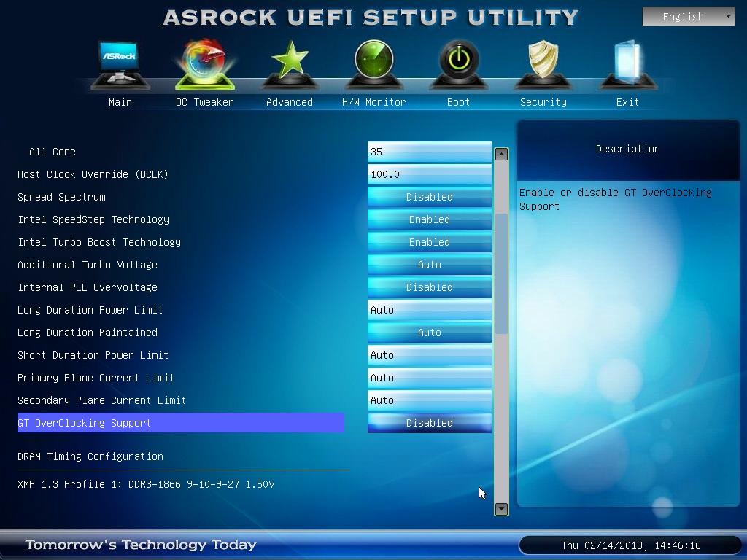This screenshot has height=560, width=747.
Task: Select the Intel SpeedStep Technology label
Action: pyautogui.click(x=93, y=219)
